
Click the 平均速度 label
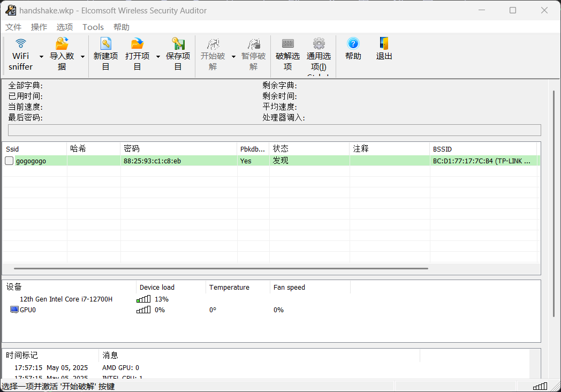coord(280,107)
